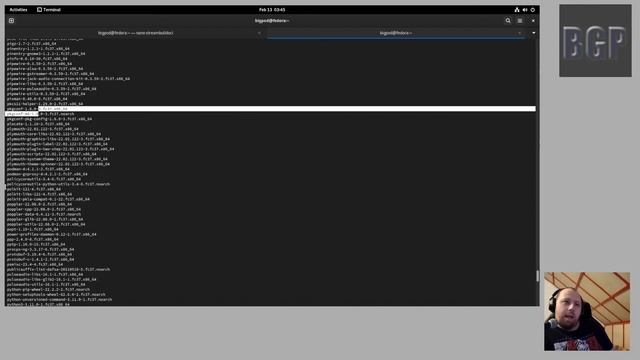Click the power icon in top bar

click(533, 9)
